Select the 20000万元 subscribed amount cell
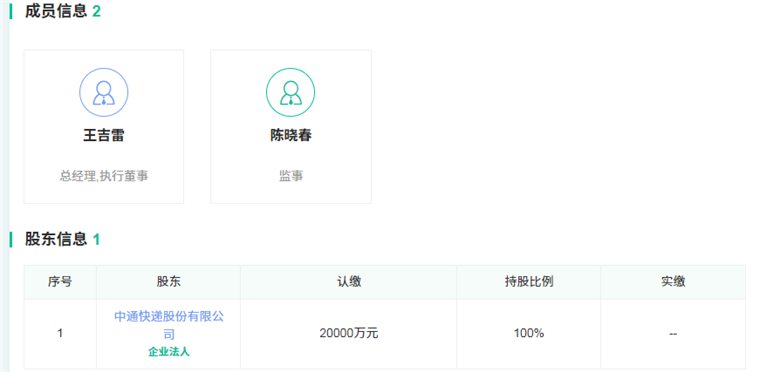The image size is (760, 372). pyautogui.click(x=349, y=334)
